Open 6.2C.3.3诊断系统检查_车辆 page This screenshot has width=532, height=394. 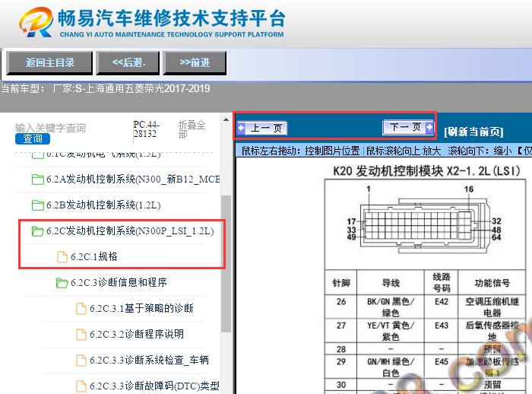pos(149,360)
